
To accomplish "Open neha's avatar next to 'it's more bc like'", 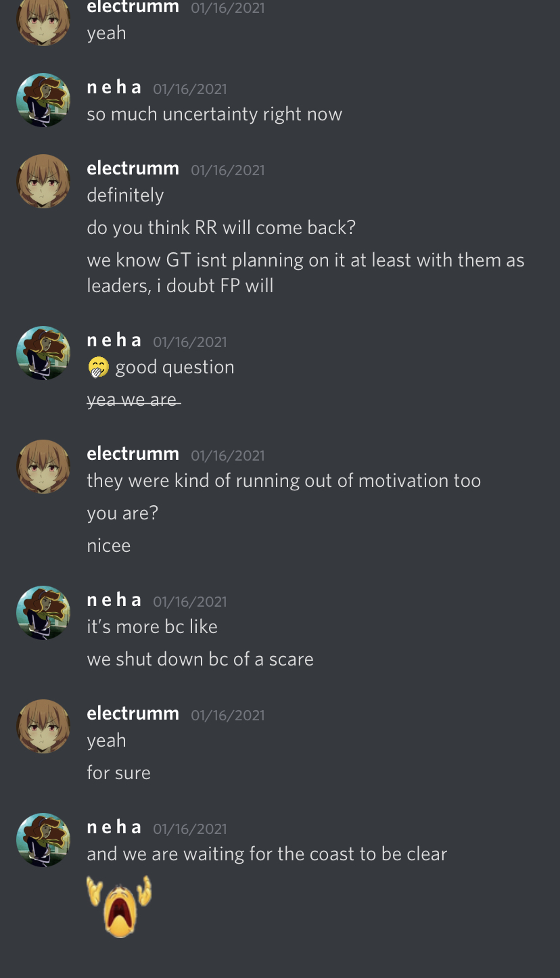I will (x=43, y=613).
